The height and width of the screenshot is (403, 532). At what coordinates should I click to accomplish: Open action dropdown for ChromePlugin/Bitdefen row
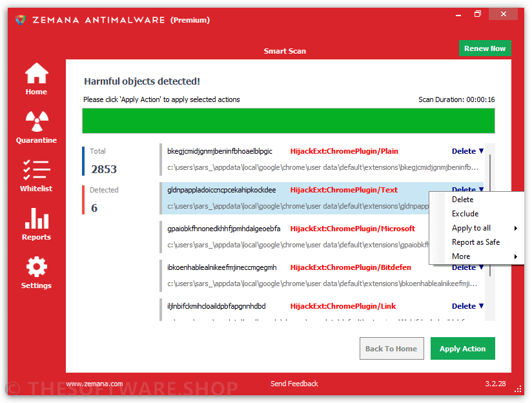click(468, 267)
